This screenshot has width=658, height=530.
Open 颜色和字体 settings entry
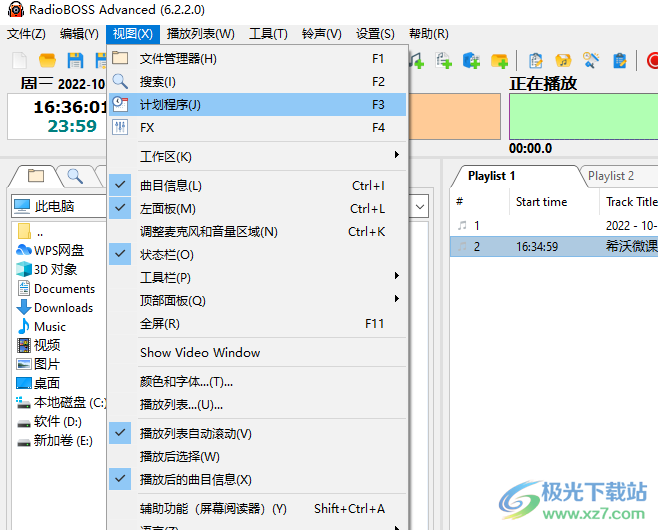[257, 381]
